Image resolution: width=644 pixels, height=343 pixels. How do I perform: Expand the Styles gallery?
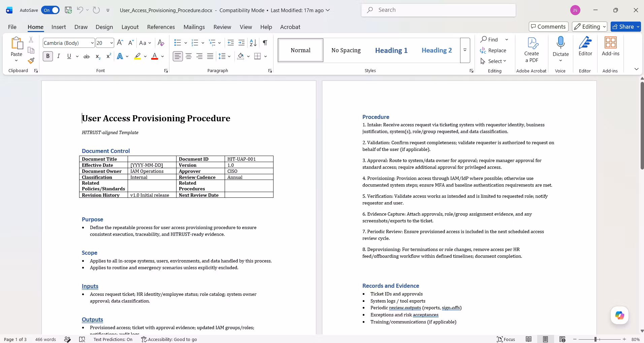(x=465, y=50)
